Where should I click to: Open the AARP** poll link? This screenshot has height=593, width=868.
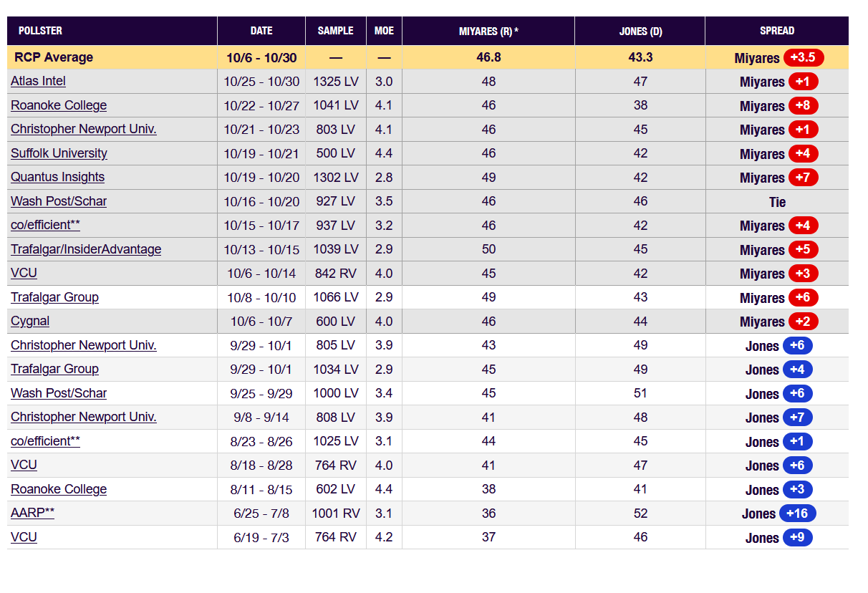pos(32,513)
